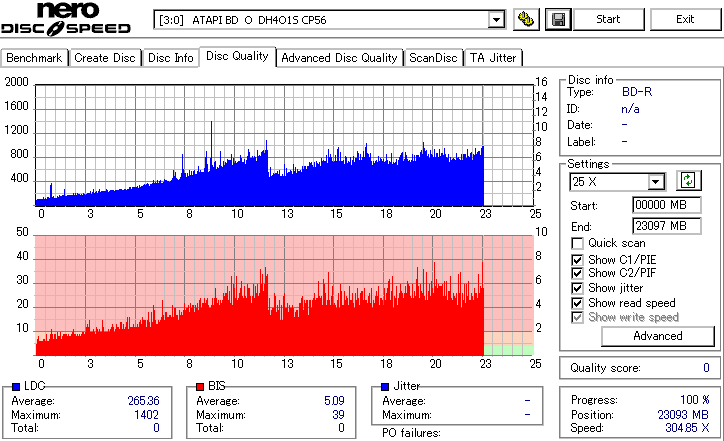This screenshot has width=724, height=441.
Task: Go to the Disc Info tab
Action: coord(170,58)
